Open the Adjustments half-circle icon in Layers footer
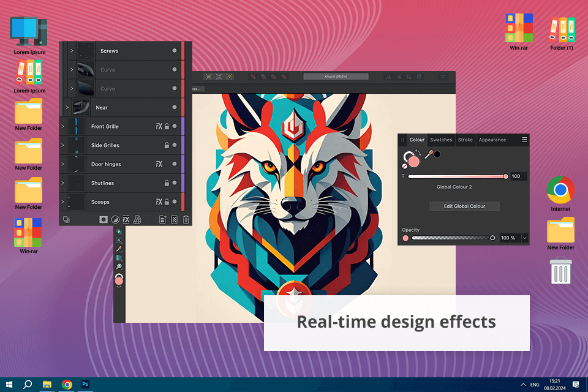This screenshot has height=392, width=588. click(115, 219)
